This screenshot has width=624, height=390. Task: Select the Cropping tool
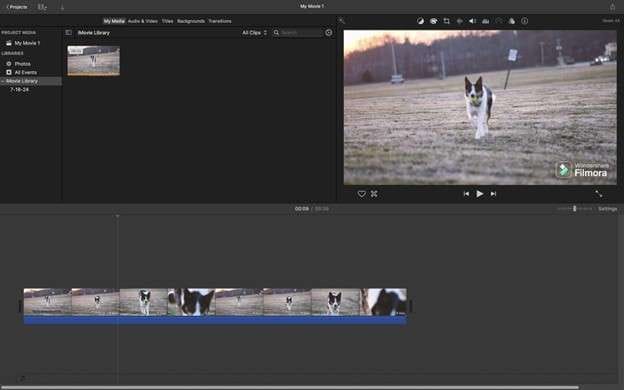click(447, 21)
